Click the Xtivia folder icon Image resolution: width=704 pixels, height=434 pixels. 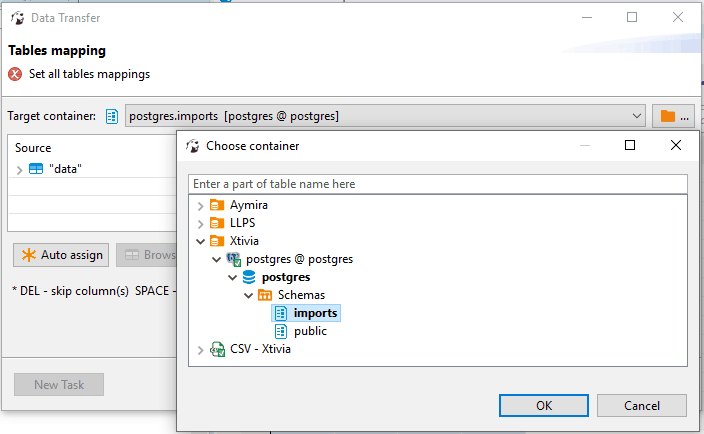coord(217,241)
